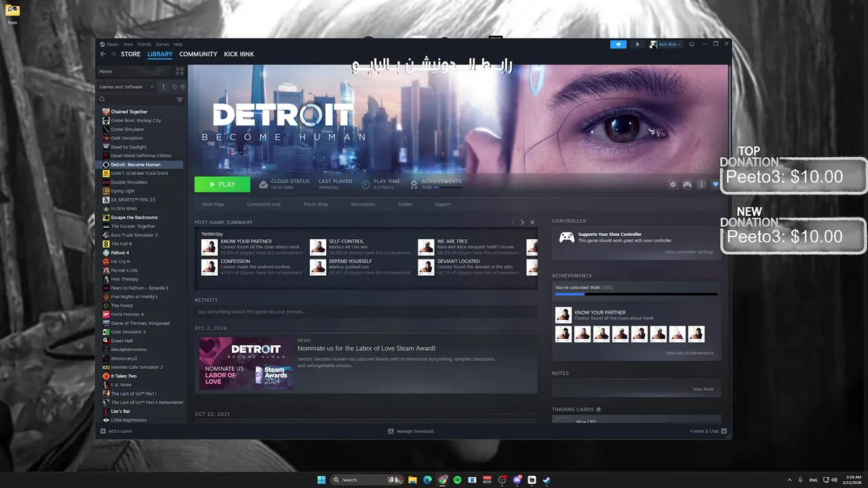Switch to Big Picture mode monitor icon
Screen dimensions: 868x488
pyautogui.click(x=692, y=44)
